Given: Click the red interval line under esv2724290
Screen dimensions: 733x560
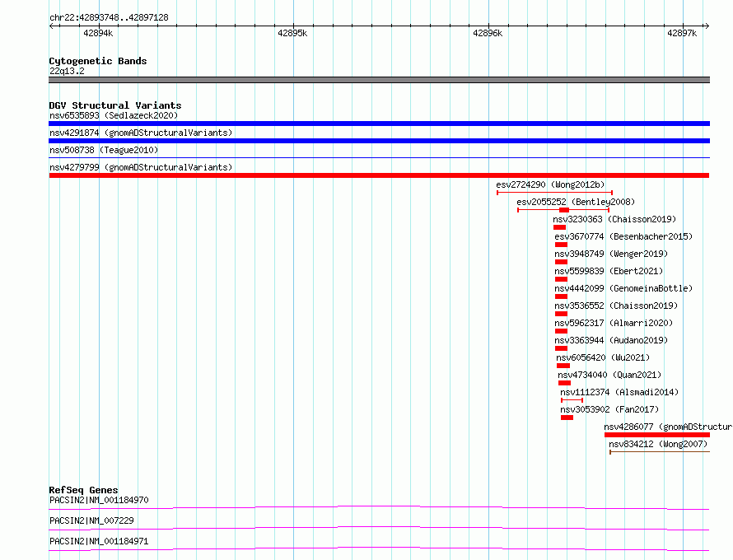Looking at the screenshot, I should [x=554, y=193].
